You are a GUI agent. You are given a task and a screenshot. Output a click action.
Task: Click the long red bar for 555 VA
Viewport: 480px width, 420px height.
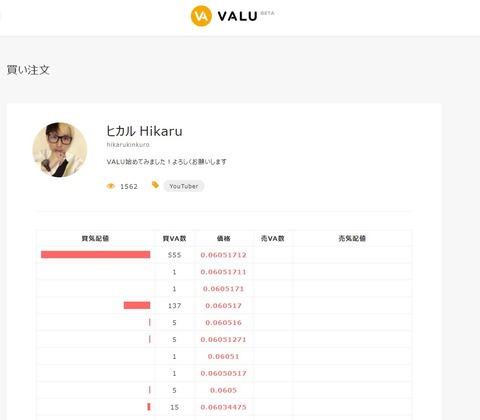pos(96,255)
